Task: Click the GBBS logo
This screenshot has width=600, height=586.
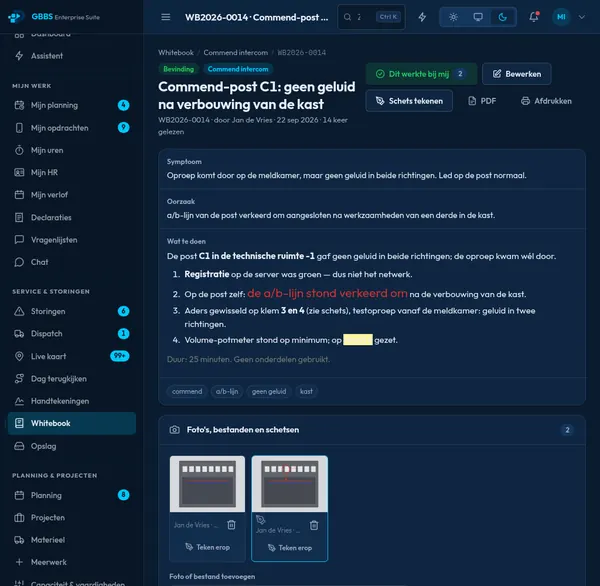Action: [15, 17]
